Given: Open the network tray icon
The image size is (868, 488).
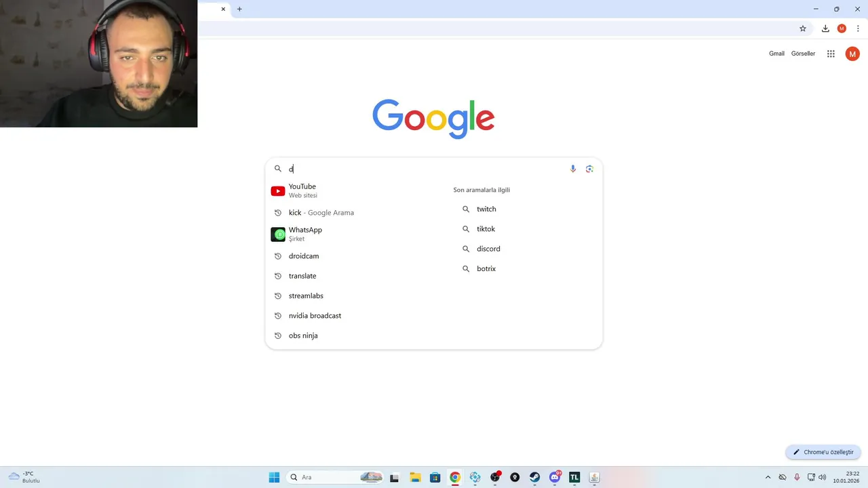Looking at the screenshot, I should [x=811, y=477].
